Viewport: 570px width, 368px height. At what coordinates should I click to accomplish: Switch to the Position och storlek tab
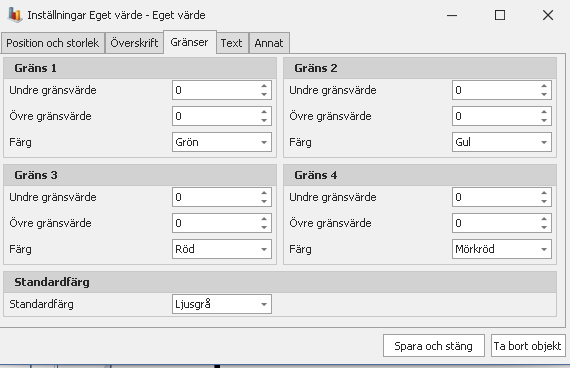53,43
